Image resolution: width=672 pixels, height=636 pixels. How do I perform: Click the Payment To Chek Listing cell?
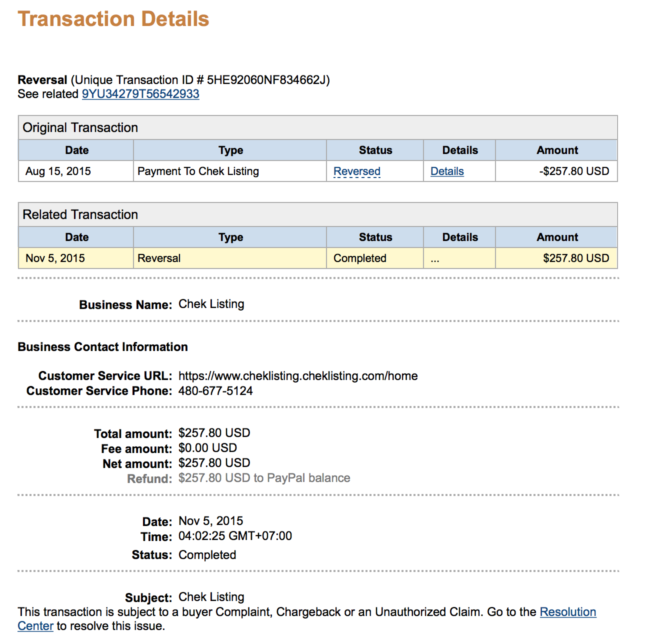pos(198,171)
